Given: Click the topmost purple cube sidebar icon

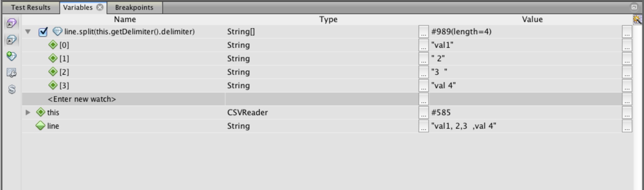Looking at the screenshot, I should 12,23.
